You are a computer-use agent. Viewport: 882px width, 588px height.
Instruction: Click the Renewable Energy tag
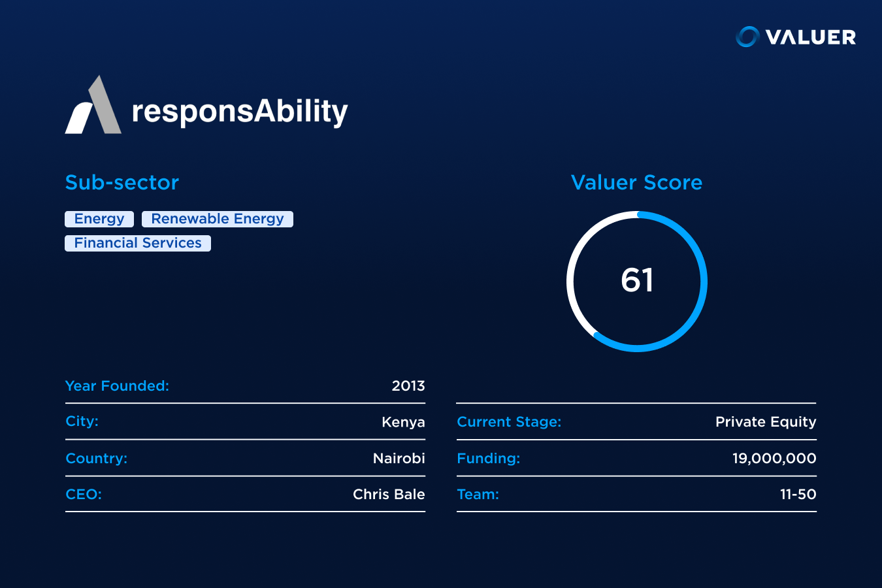point(218,219)
